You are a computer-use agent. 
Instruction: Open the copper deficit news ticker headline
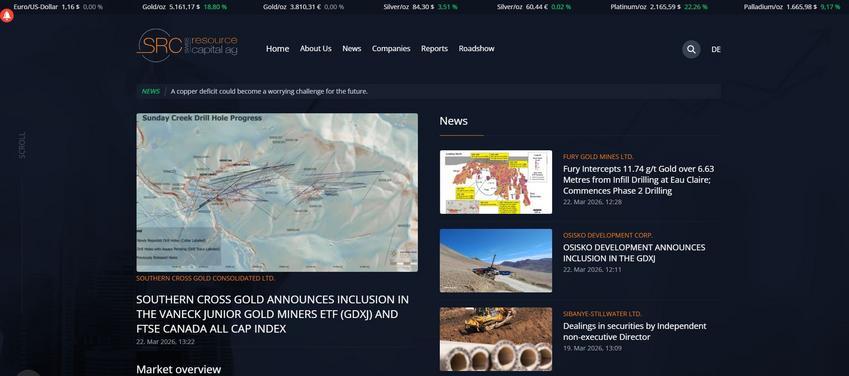click(x=269, y=92)
